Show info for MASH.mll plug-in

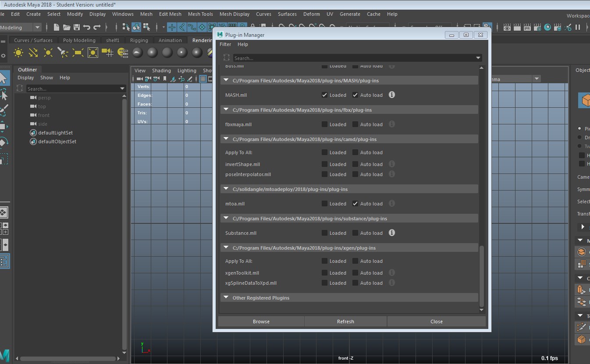392,95
